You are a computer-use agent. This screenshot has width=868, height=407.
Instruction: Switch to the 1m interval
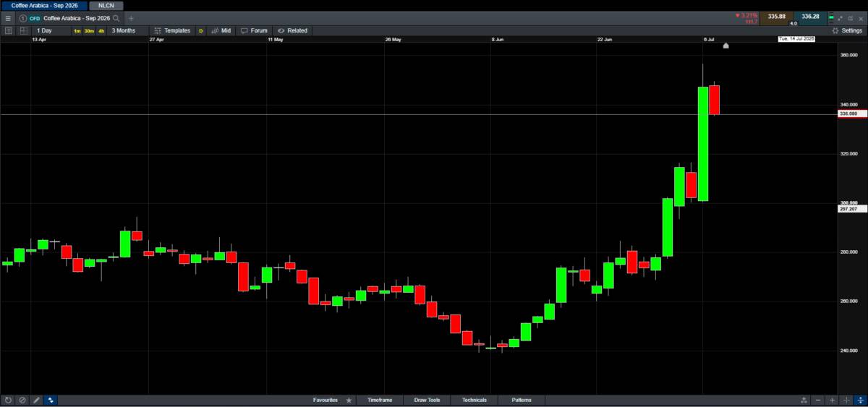(x=77, y=31)
